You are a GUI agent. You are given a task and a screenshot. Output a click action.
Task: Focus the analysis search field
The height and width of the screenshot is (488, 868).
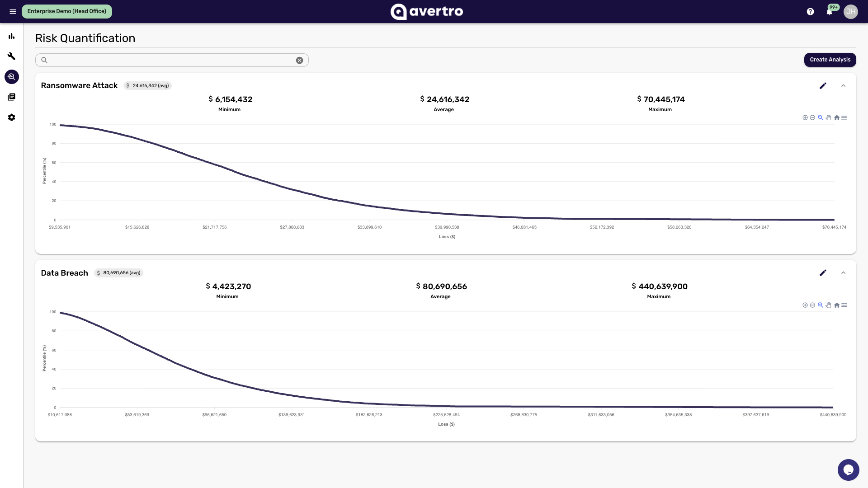point(172,60)
